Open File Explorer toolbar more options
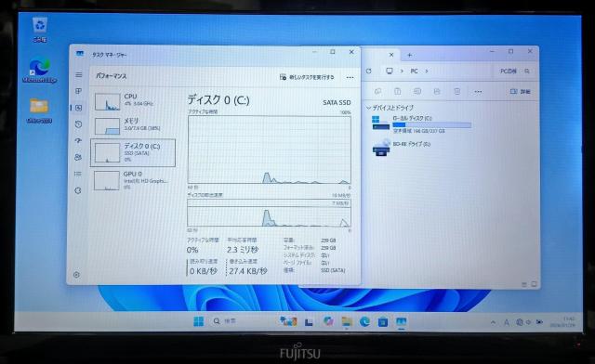 pyautogui.click(x=478, y=92)
